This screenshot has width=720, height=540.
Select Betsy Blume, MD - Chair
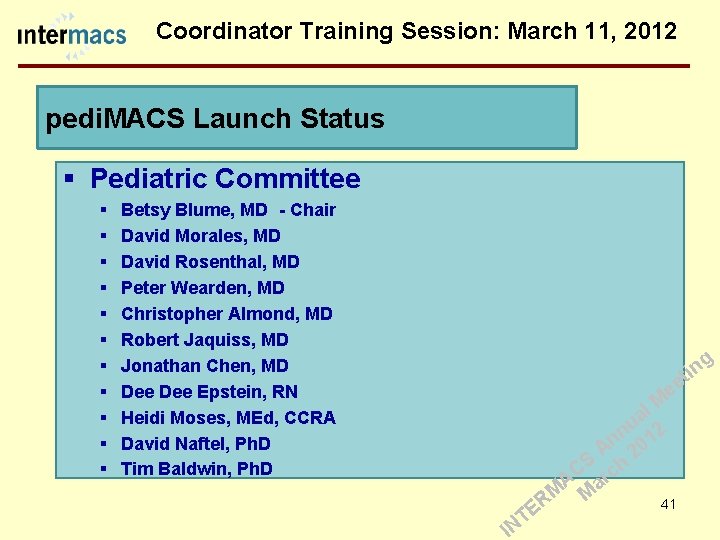point(228,210)
